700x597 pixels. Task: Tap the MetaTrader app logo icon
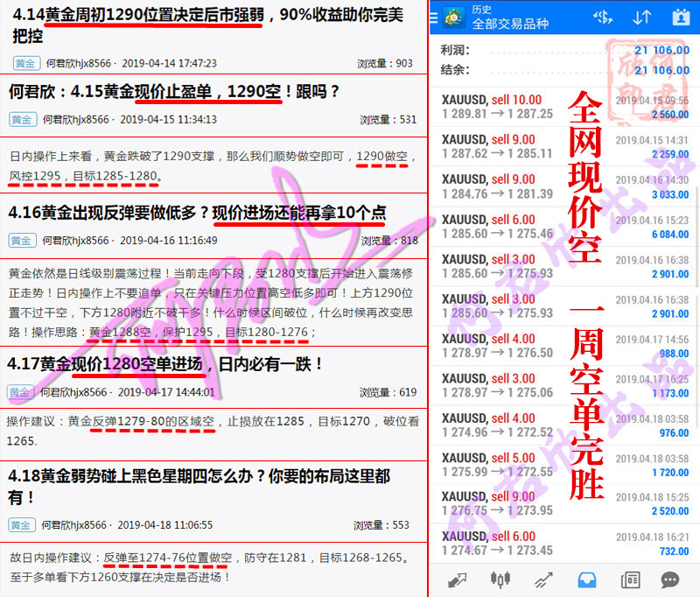tap(455, 18)
